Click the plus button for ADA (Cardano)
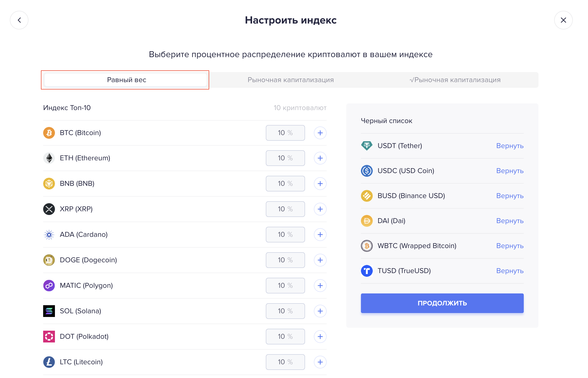The image size is (588, 378). [x=320, y=235]
